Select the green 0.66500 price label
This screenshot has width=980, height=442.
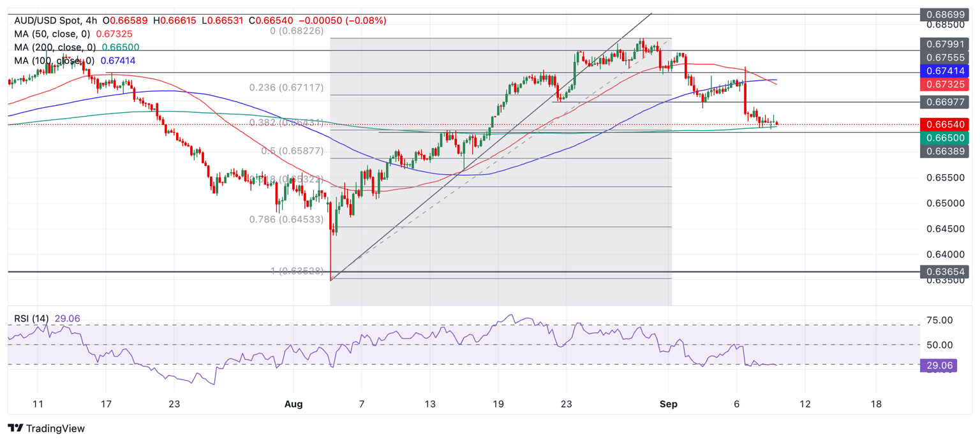pos(944,138)
